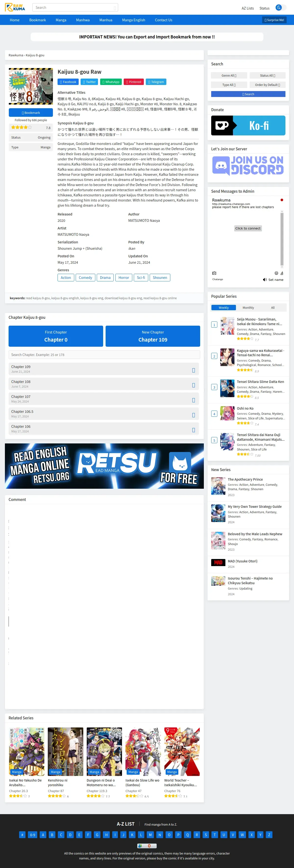Open the Ko-fi donate banner
294x868 pixels.
[248, 125]
